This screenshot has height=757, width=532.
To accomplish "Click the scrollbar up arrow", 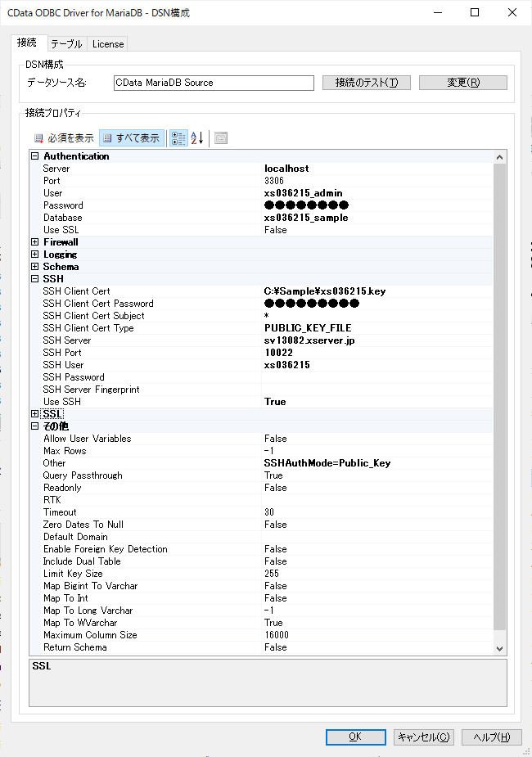I will point(499,157).
